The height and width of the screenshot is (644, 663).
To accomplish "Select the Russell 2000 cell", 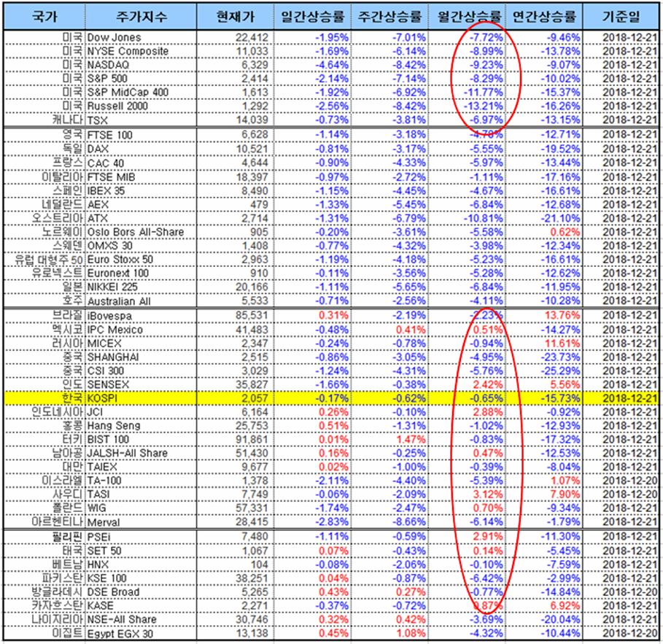I will tap(141, 106).
